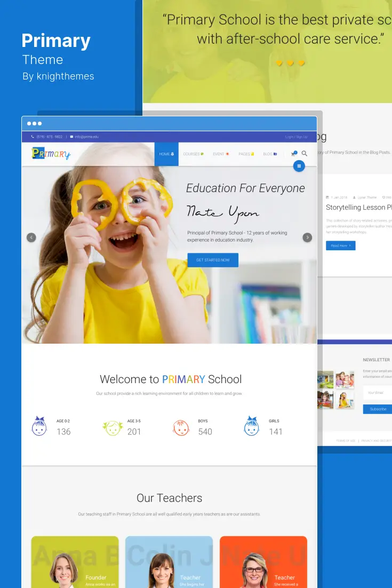392x588 pixels.
Task: Click the '141' girls count
Action: [275, 432]
